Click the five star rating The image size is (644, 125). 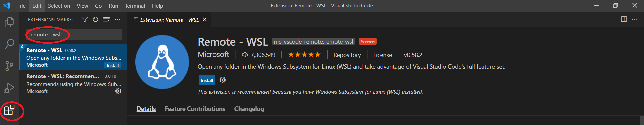(304, 55)
